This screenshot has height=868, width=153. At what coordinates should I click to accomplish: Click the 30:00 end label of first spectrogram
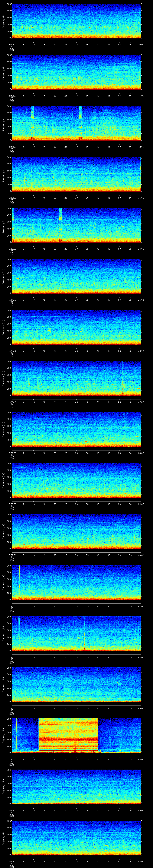pos(141,44)
